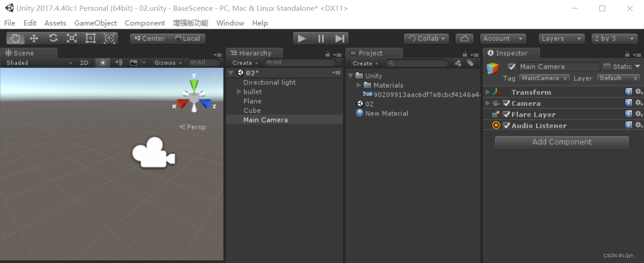Open the Default Layer dropdown

618,78
